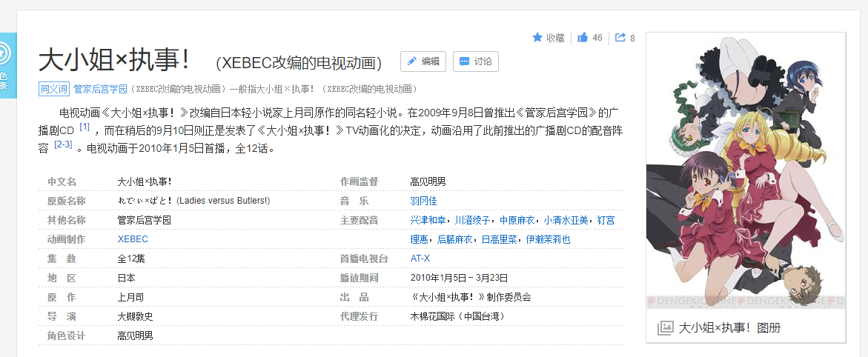
Task: Click the 作画监督 value 高见明男
Action: [428, 181]
